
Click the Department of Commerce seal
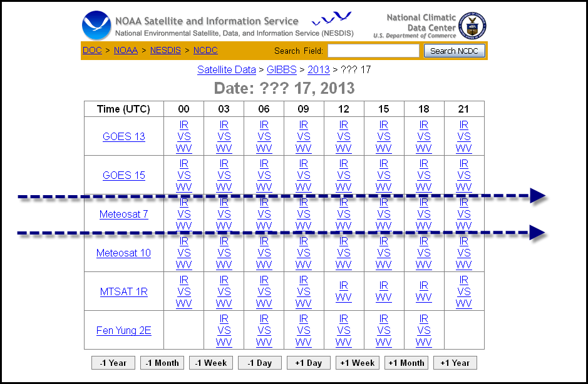point(472,26)
